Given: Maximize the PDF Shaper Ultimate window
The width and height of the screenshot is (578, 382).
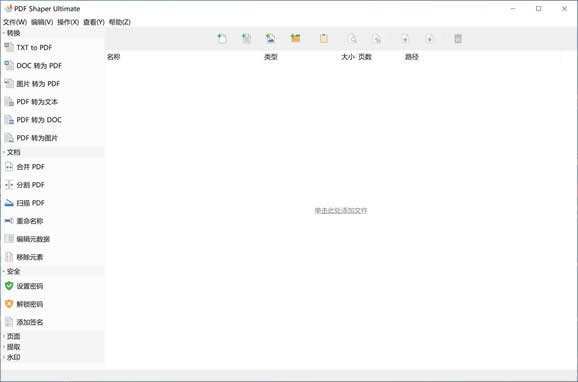Looking at the screenshot, I should tap(539, 8).
